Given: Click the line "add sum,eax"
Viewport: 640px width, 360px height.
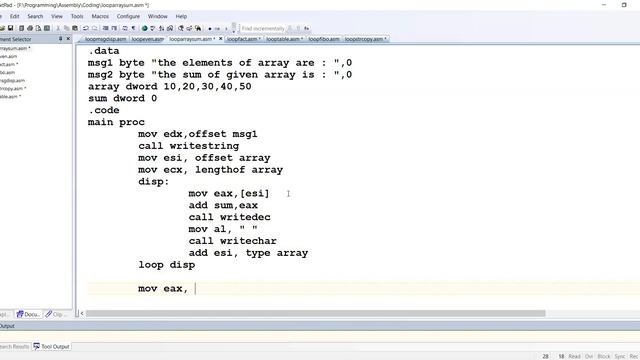Looking at the screenshot, I should (x=223, y=205).
